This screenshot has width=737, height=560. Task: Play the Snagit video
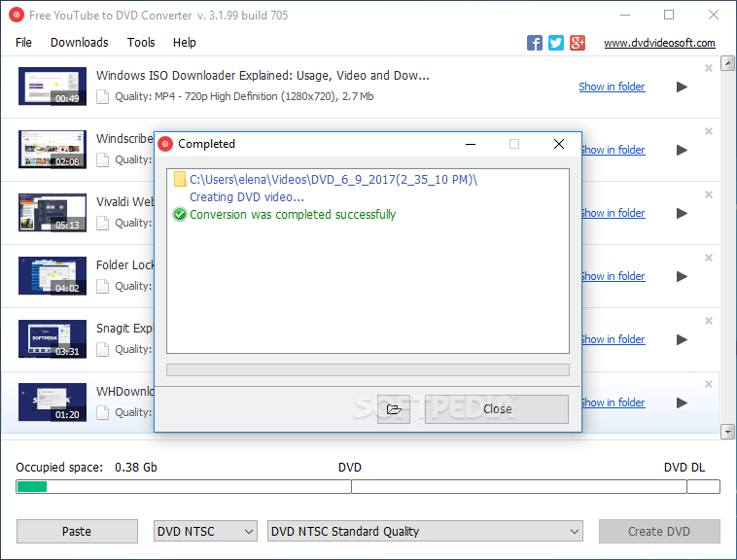(x=682, y=339)
